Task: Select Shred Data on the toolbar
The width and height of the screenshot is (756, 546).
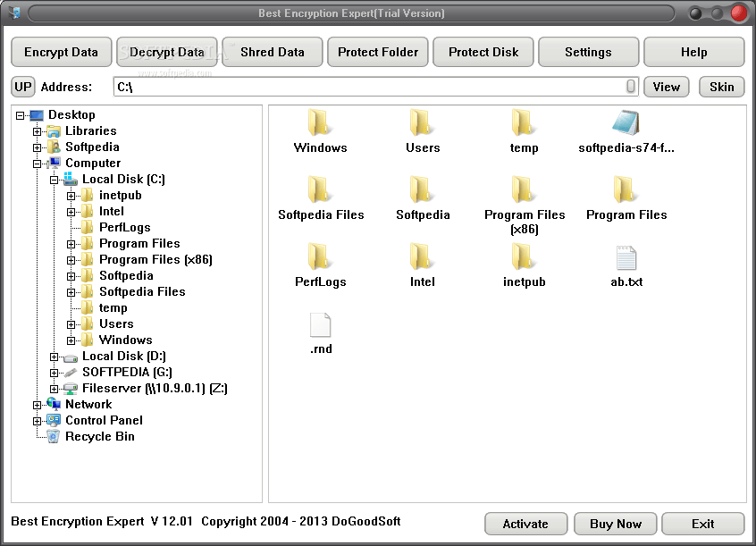Action: [272, 52]
